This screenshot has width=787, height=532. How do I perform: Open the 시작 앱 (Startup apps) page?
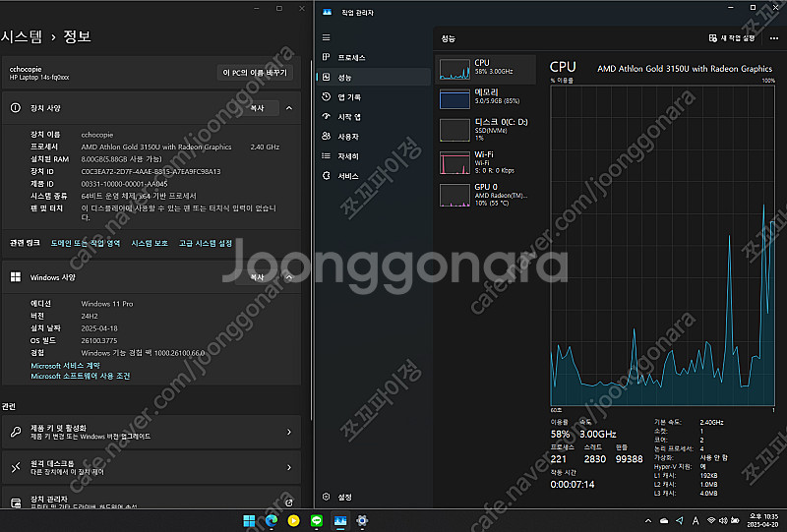click(374, 117)
